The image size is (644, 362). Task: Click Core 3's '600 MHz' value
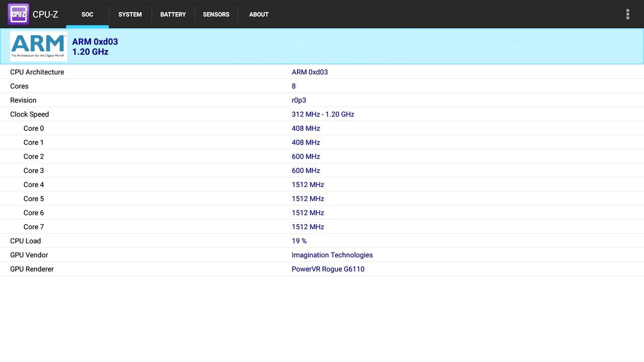[306, 170]
